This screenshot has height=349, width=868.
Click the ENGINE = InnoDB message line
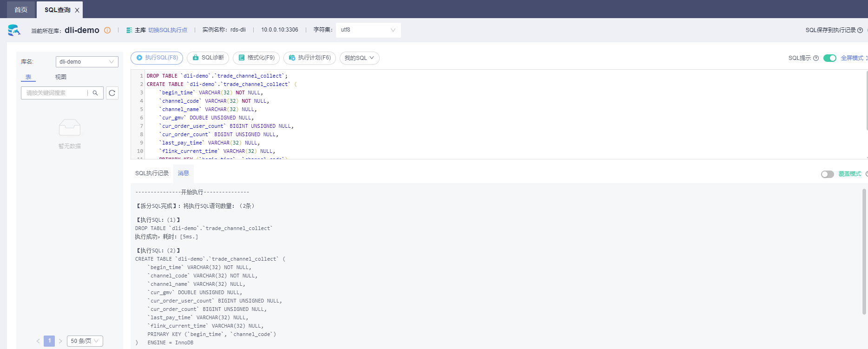coord(171,343)
